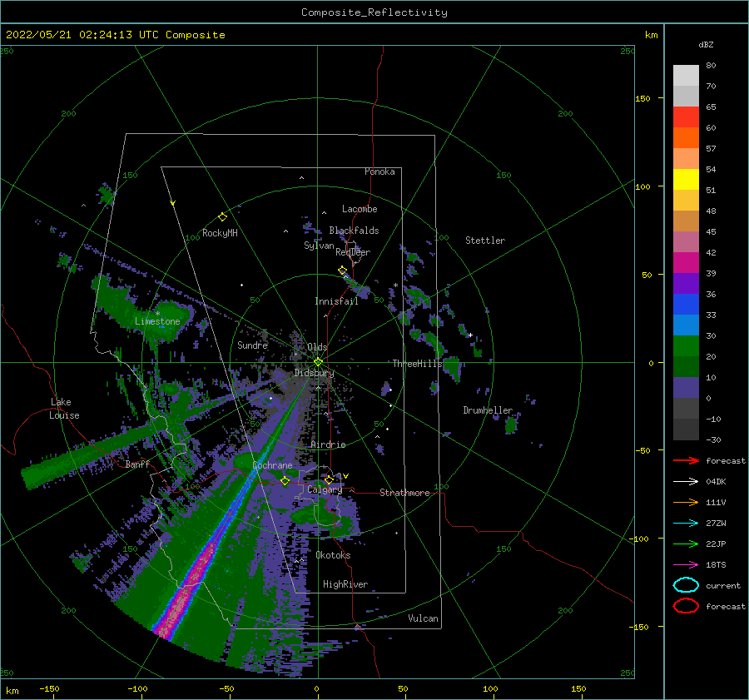Click the Lake Louise label on the map

[64, 409]
